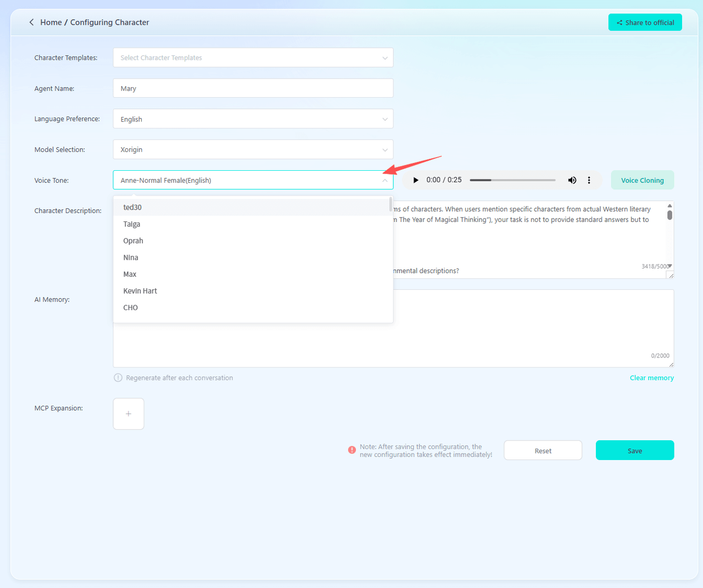This screenshot has width=703, height=588.
Task: Play the voice tone audio preview
Action: [416, 180]
